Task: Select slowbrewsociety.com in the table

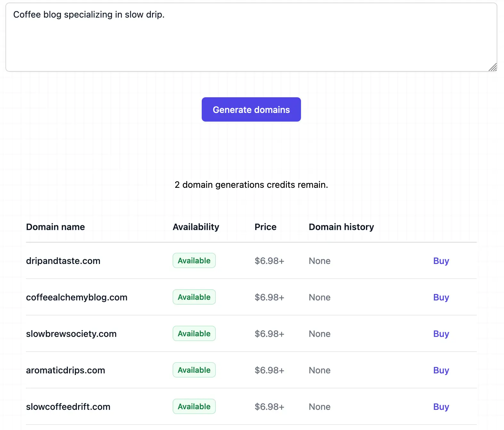Action: pyautogui.click(x=71, y=334)
